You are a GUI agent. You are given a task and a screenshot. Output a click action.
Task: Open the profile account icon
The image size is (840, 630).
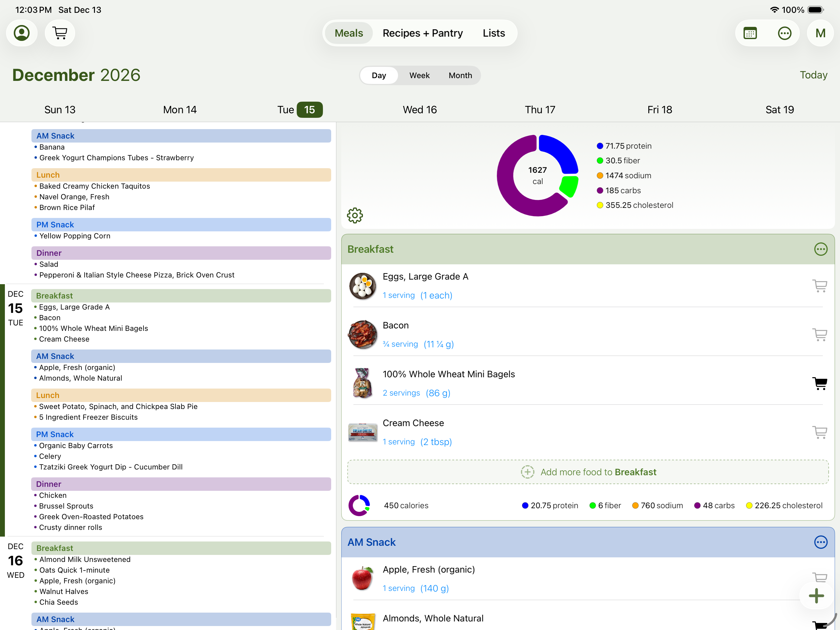point(22,33)
